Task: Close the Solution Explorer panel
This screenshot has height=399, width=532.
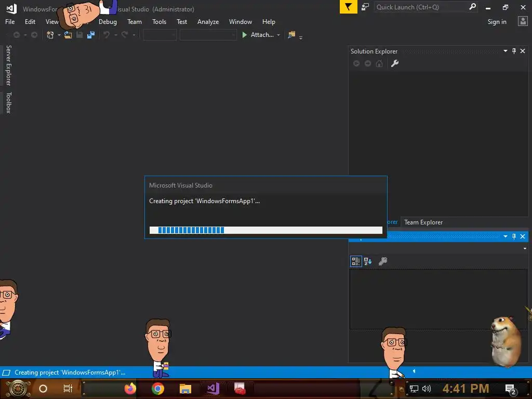Action: pyautogui.click(x=523, y=51)
